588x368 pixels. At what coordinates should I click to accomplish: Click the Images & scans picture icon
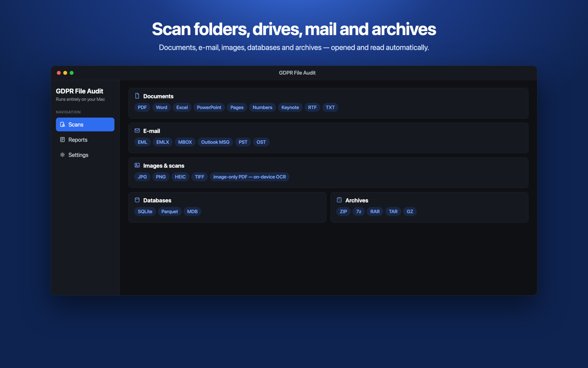pos(137,165)
